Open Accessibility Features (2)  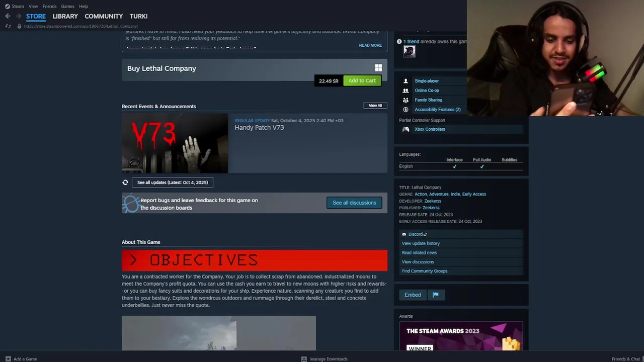pyautogui.click(x=437, y=110)
